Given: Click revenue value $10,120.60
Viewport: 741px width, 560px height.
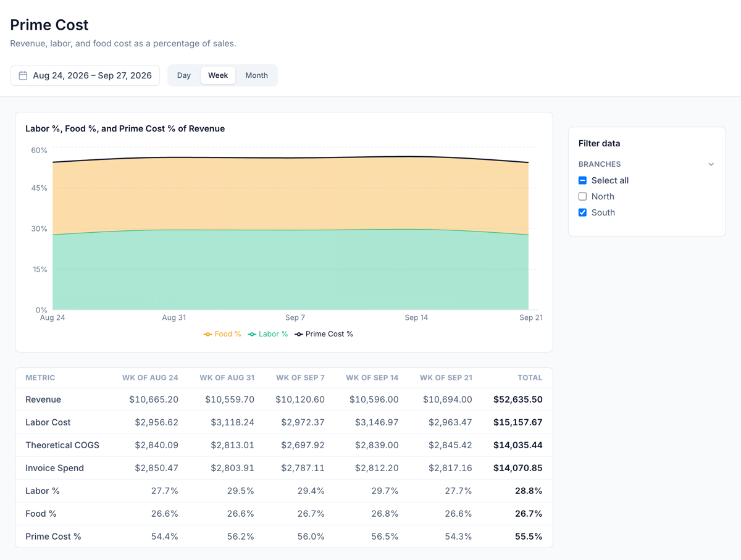Looking at the screenshot, I should tap(300, 399).
